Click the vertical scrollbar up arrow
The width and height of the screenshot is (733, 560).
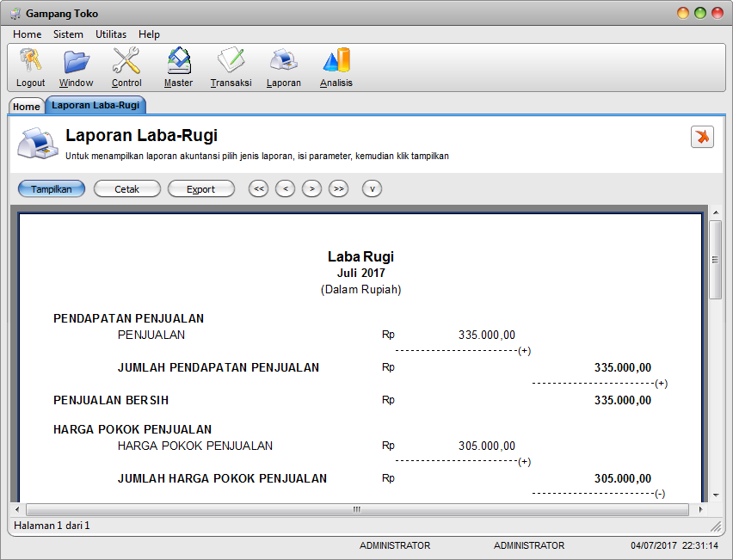(x=716, y=212)
